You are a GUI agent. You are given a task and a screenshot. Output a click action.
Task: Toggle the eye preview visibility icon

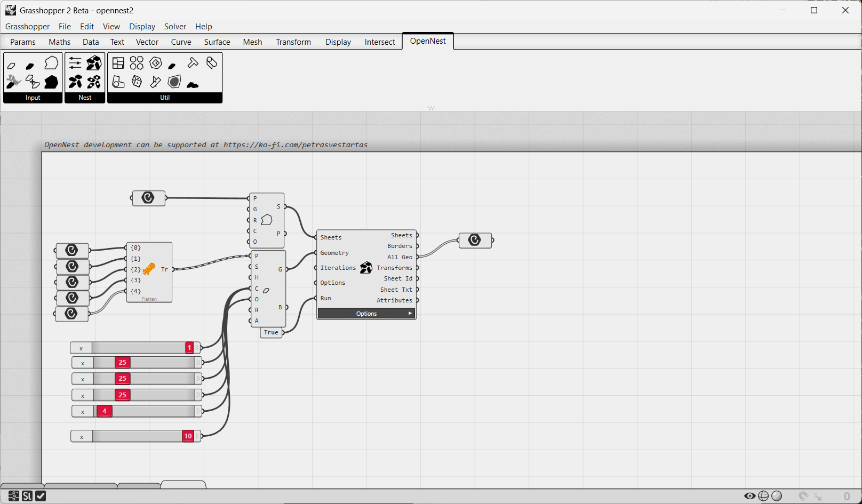750,496
